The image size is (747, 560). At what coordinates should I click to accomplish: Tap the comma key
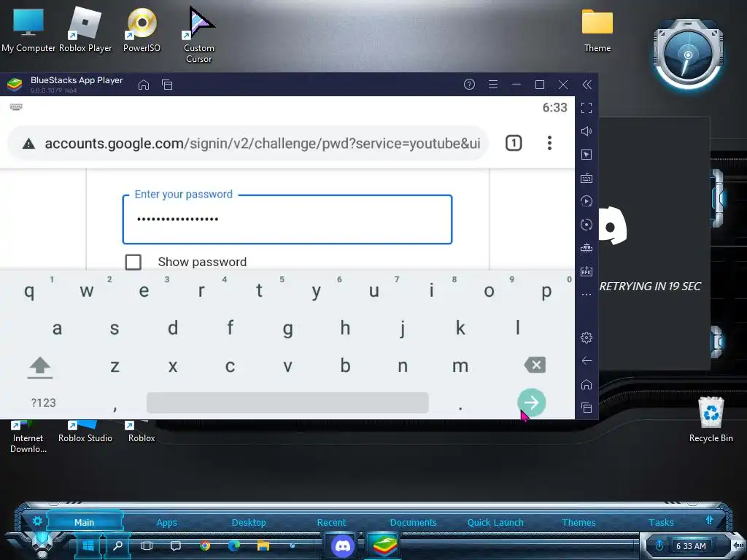[x=115, y=407]
